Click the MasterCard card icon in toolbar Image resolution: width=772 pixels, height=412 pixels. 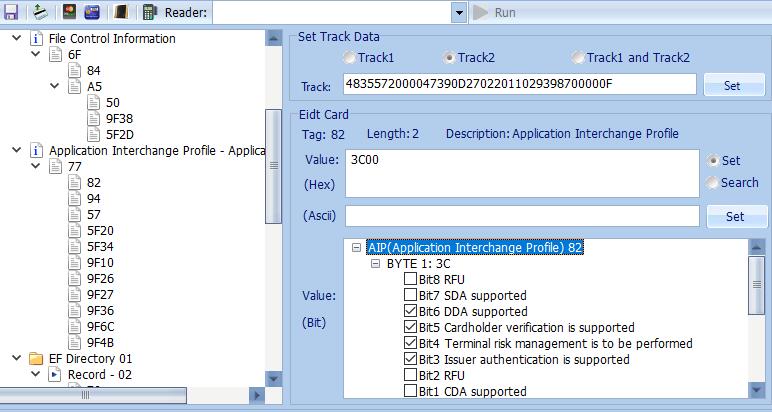(x=69, y=12)
